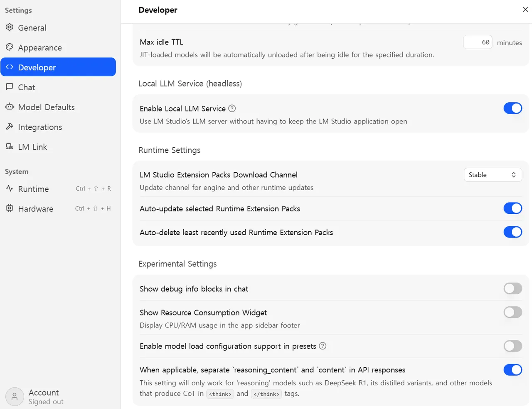Open the Stable download channel dropdown

493,175
